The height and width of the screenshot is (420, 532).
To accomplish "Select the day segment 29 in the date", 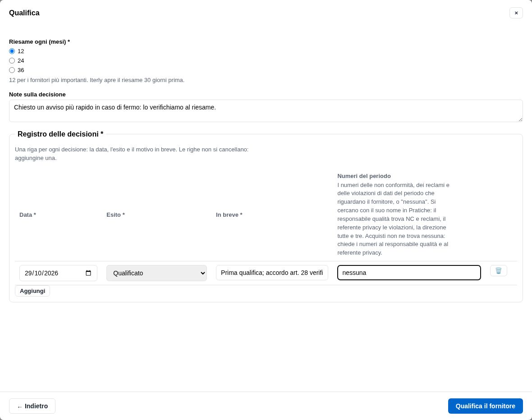I will (28, 273).
